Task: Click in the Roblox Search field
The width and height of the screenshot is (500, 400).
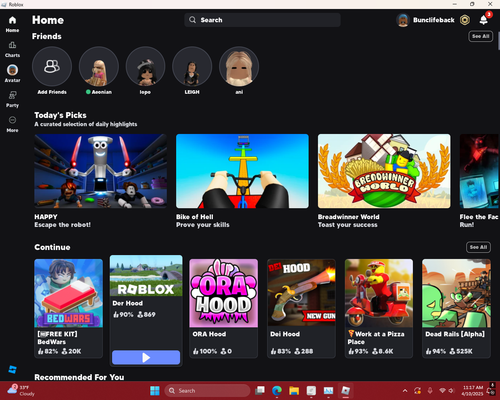Action: (x=262, y=20)
